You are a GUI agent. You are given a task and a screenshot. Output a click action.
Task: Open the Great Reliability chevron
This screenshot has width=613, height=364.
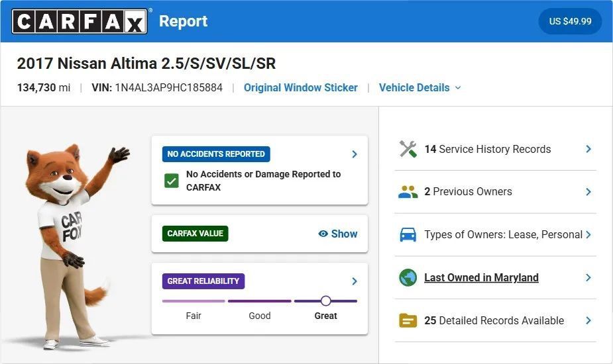tap(354, 281)
